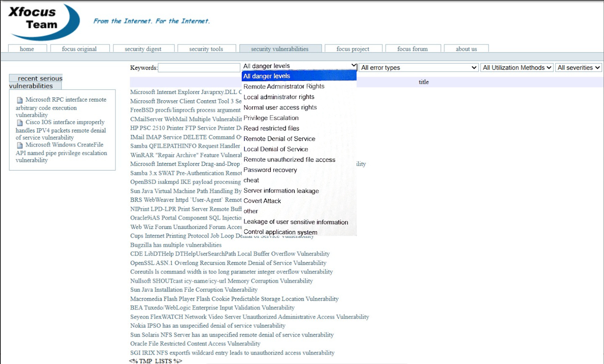Open the focus project tab
Image resolution: width=604 pixels, height=364 pixels.
pyautogui.click(x=353, y=49)
